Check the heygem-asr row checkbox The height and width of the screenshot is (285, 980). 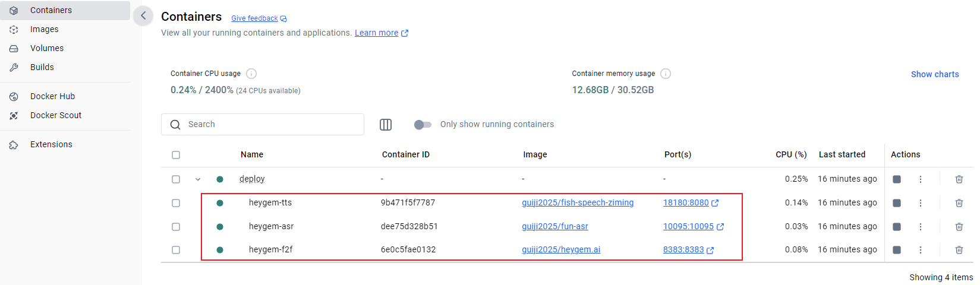[x=176, y=227]
